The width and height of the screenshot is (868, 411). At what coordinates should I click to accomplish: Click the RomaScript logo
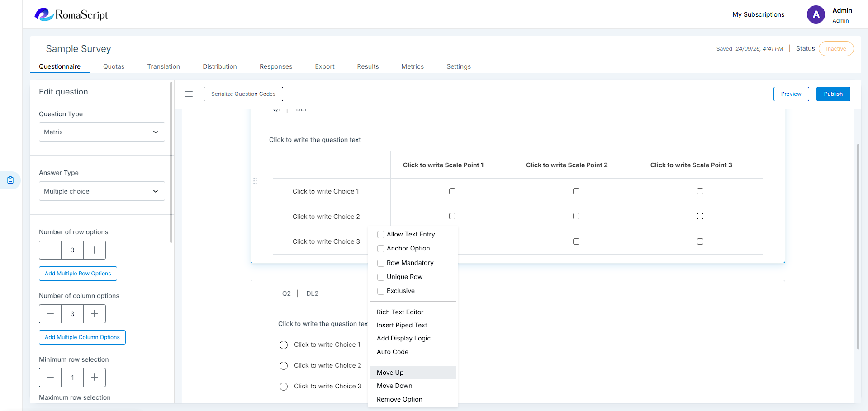coord(71,14)
